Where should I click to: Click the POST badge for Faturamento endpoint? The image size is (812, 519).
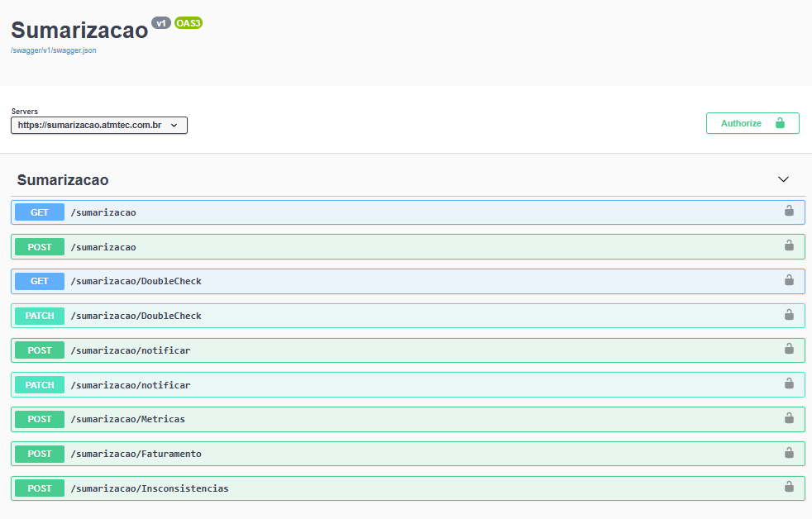(x=40, y=454)
